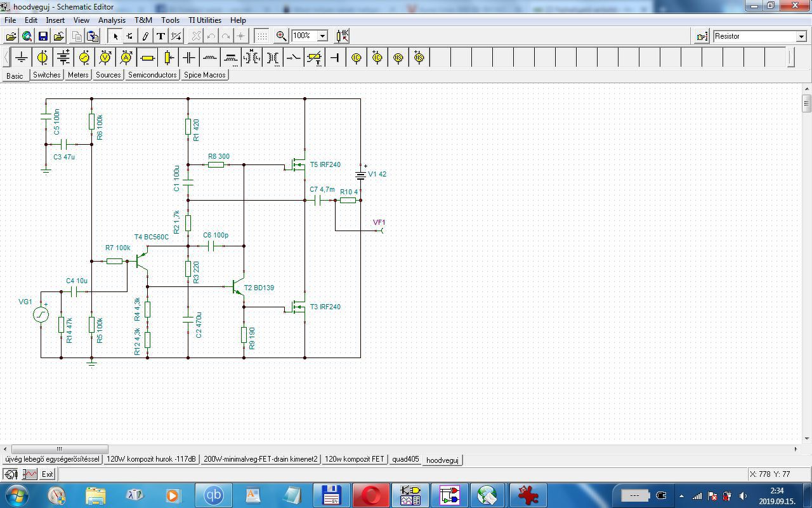Activate the selection arrow pointer mode
Image resolution: width=812 pixels, height=508 pixels.
tap(115, 36)
